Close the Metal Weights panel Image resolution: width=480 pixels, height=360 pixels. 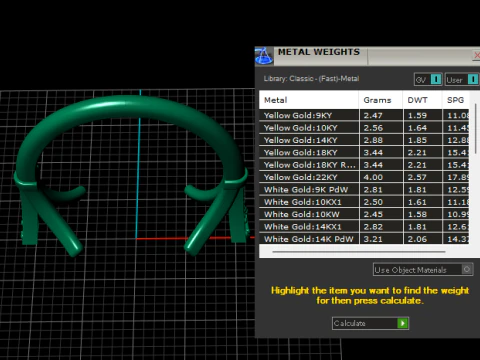point(477,55)
